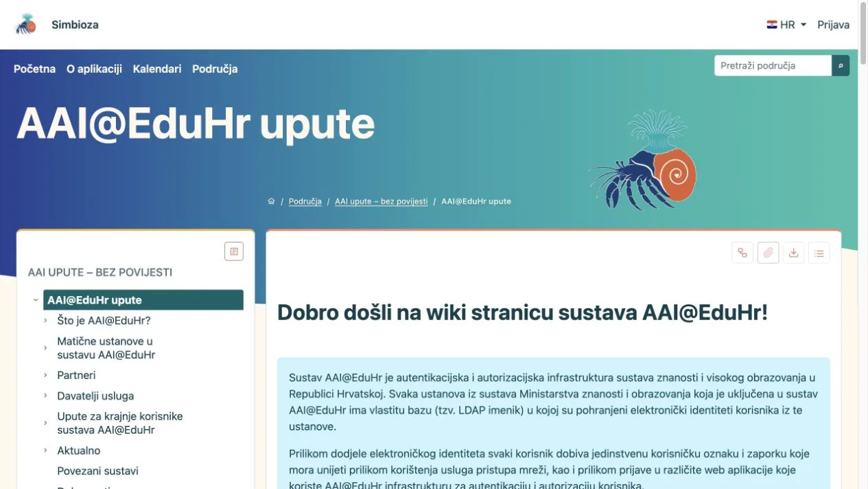Open Matične ustanove u sustavu AAI@EduHr
868x489 pixels.
(106, 348)
